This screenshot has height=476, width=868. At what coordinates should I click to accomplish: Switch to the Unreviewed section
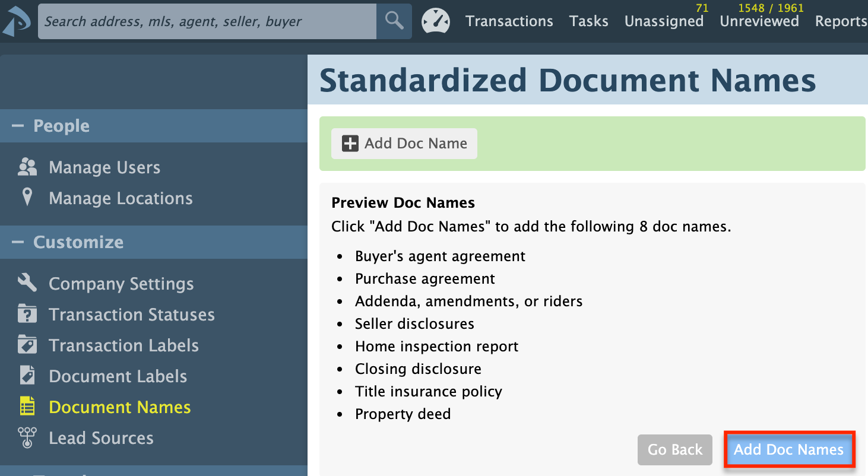[x=759, y=21]
